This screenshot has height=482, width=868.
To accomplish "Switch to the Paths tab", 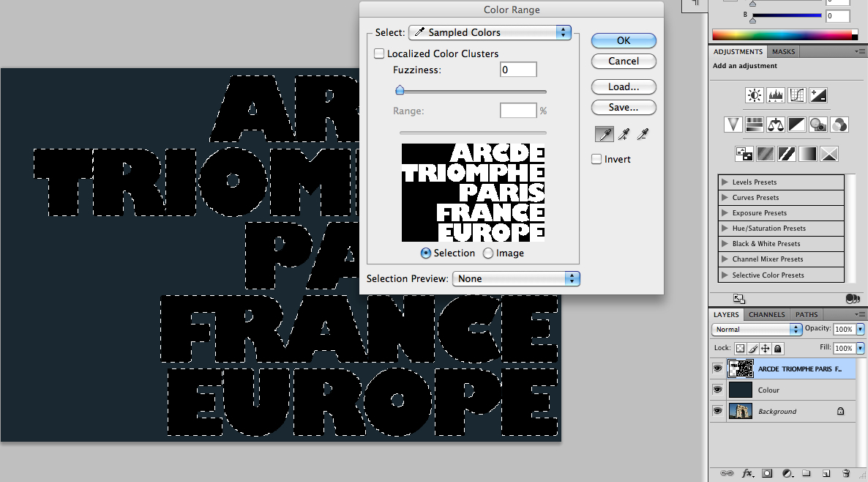I will (x=807, y=314).
